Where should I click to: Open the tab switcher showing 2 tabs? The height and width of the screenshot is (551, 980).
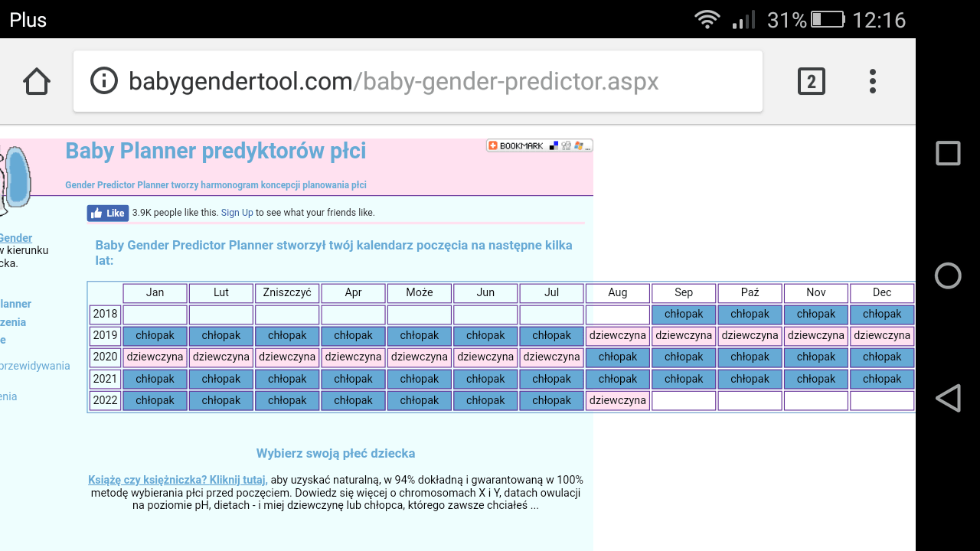[x=811, y=81]
